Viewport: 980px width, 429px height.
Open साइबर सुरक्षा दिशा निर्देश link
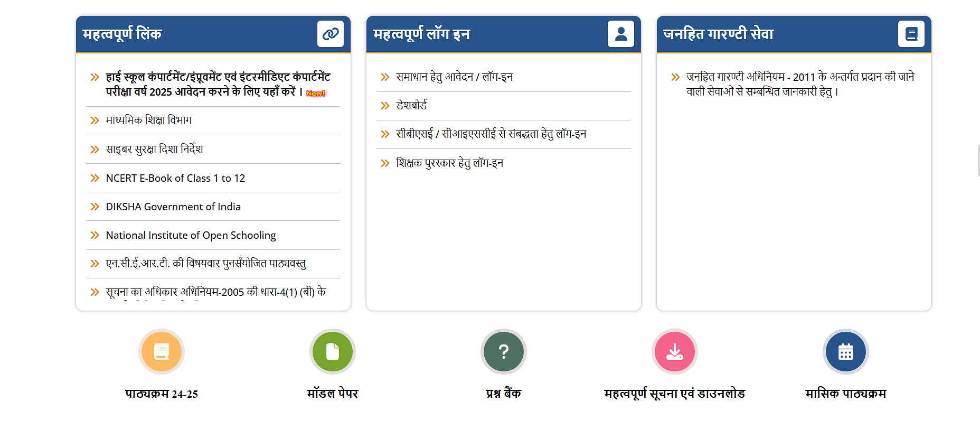coord(154,150)
